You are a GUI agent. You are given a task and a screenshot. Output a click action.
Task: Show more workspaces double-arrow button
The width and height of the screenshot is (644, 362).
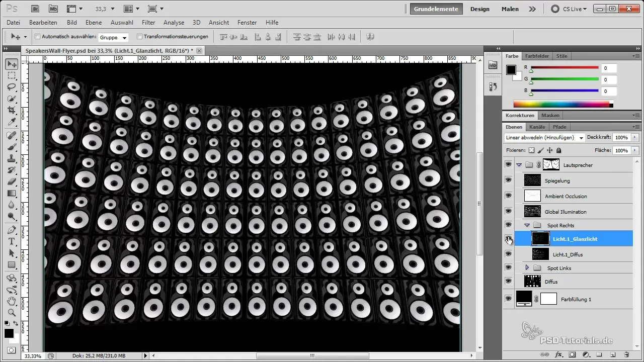(x=532, y=9)
